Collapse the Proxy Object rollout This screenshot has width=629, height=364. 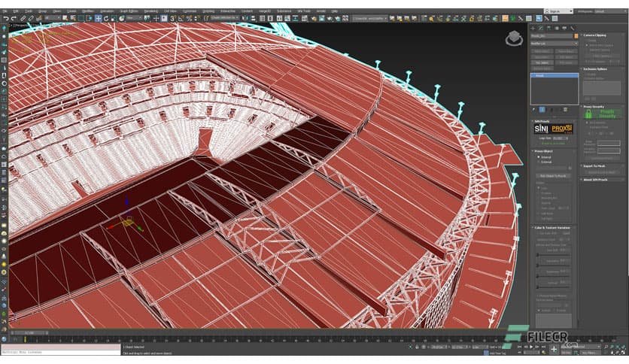[543, 151]
